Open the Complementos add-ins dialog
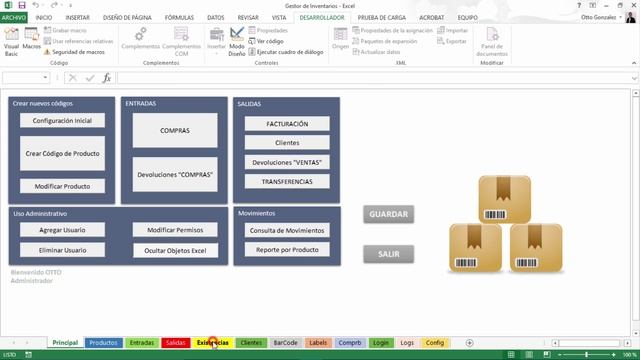 coord(140,39)
